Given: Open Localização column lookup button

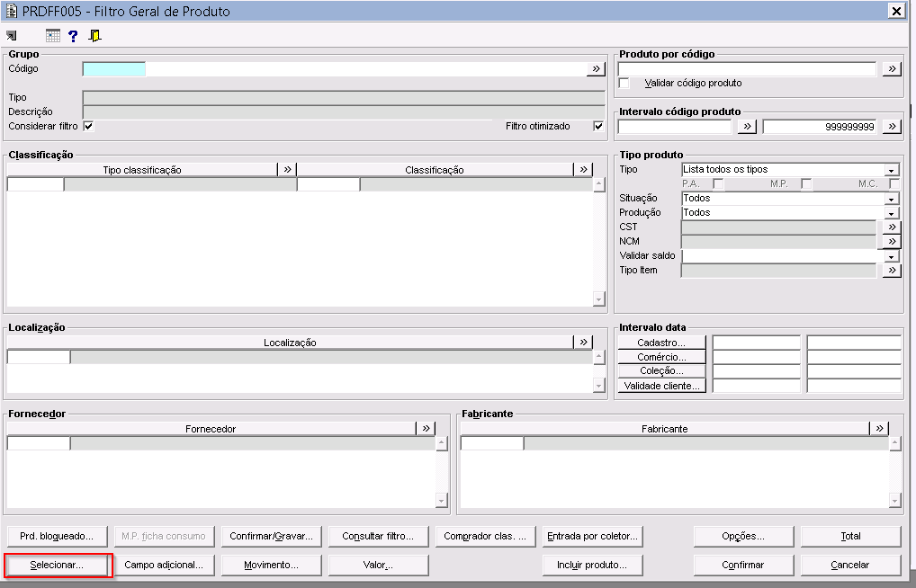Looking at the screenshot, I should click(583, 343).
